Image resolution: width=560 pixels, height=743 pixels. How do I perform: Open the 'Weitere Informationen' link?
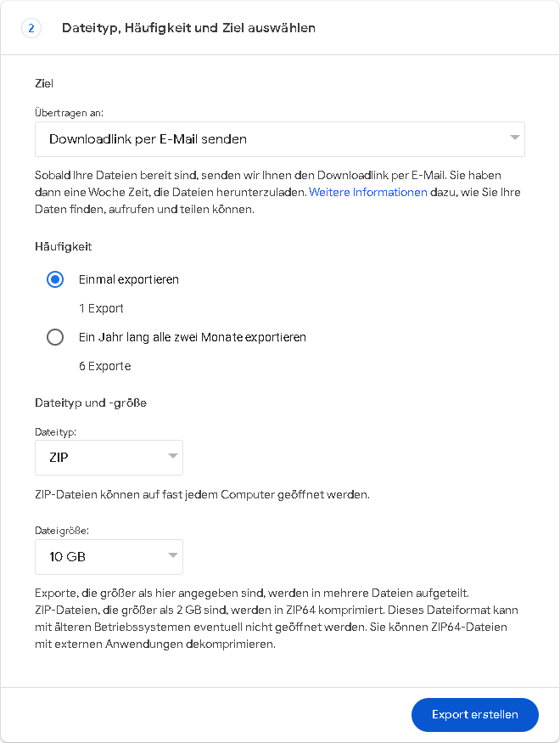367,192
